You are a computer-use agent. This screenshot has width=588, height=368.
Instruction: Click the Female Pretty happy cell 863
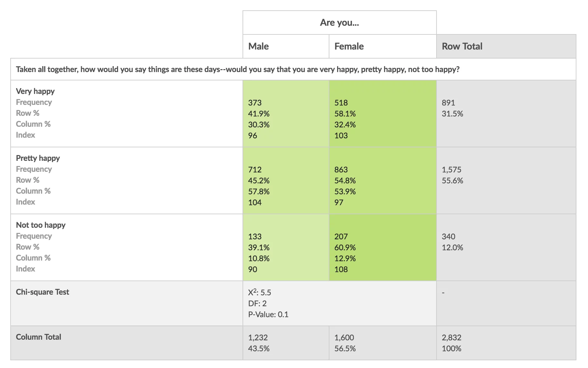click(341, 170)
